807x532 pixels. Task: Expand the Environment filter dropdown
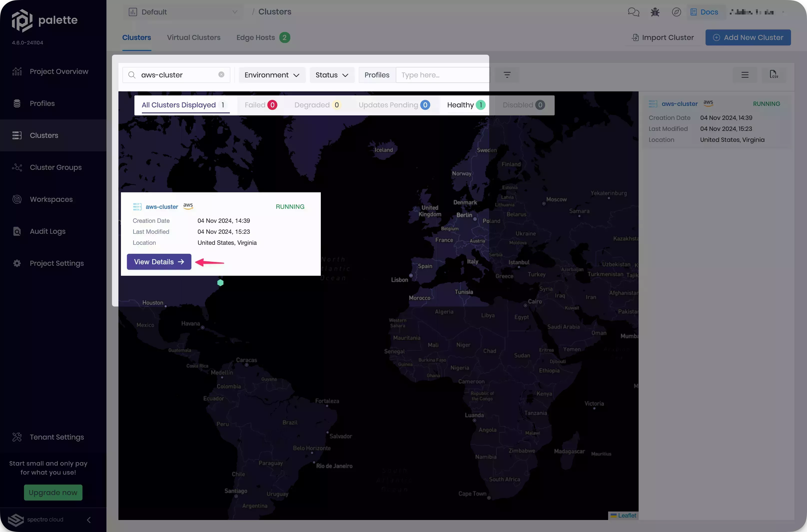[x=272, y=75]
